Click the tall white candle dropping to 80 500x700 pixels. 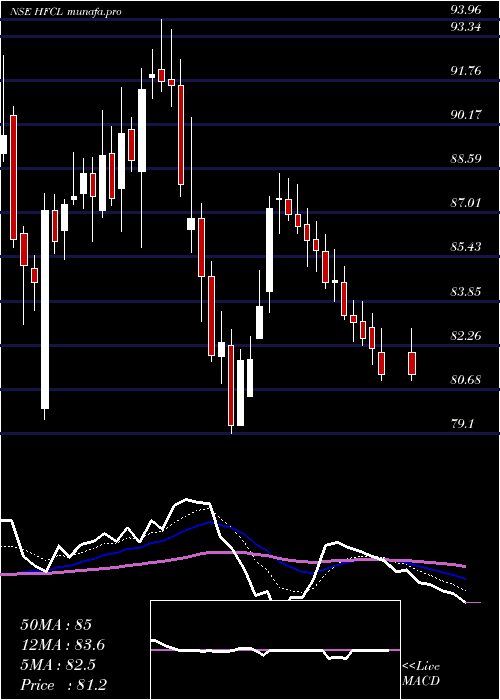[x=45, y=309]
